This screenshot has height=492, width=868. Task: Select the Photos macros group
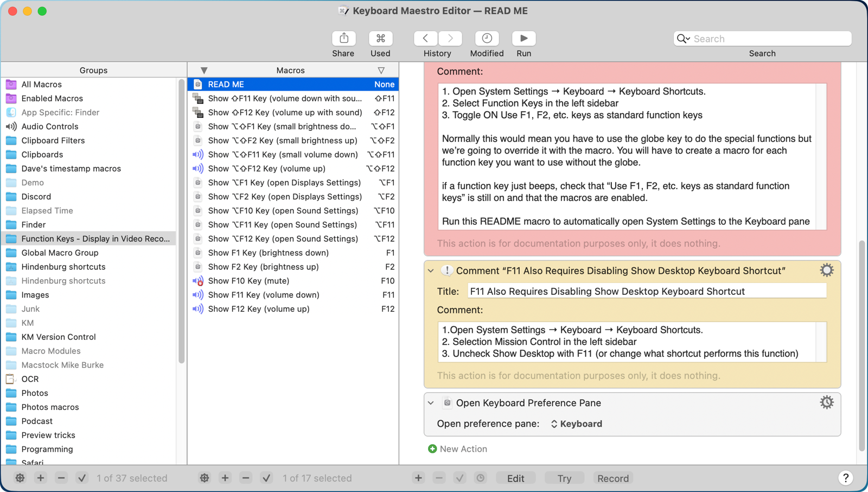coord(90,407)
